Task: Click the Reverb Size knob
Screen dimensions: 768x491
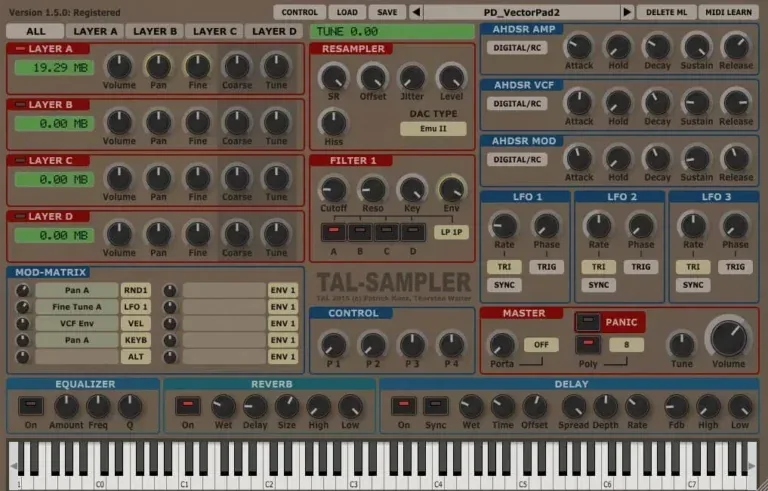Action: [287, 407]
